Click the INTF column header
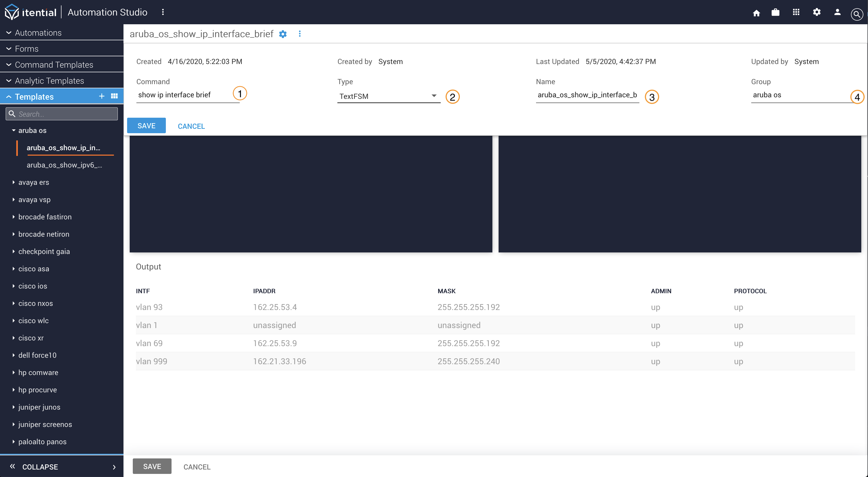The height and width of the screenshot is (477, 868). coord(143,291)
